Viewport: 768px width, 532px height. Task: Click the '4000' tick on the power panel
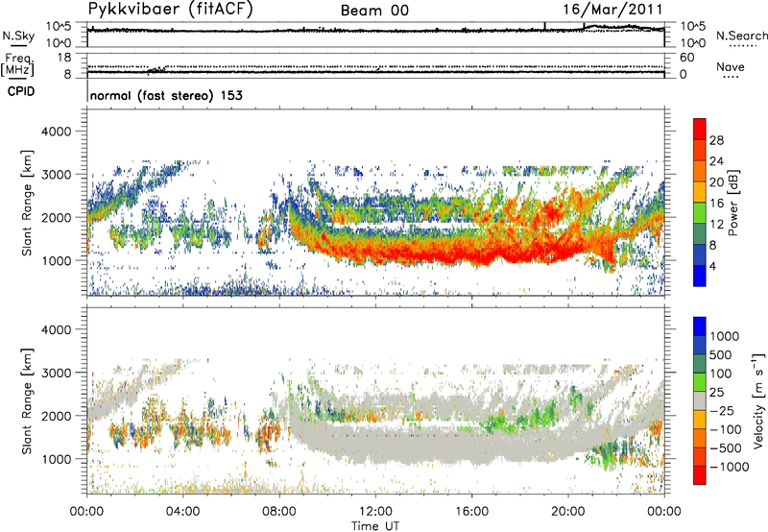(x=56, y=132)
